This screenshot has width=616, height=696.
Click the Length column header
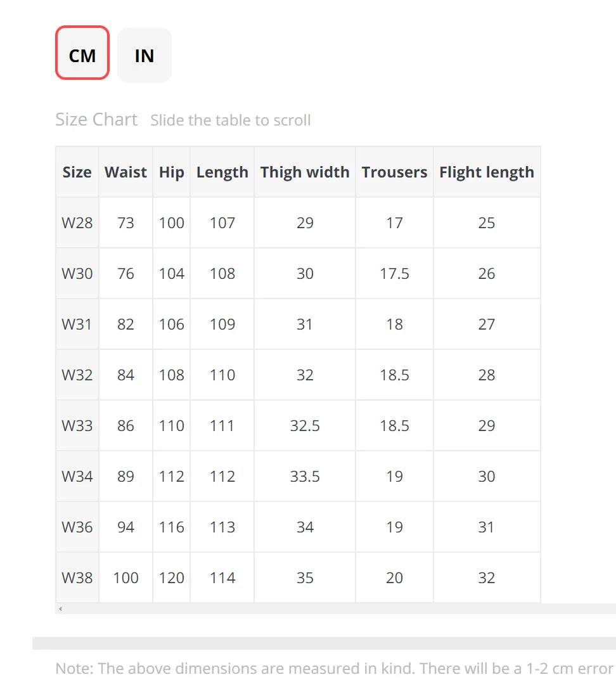(x=222, y=172)
